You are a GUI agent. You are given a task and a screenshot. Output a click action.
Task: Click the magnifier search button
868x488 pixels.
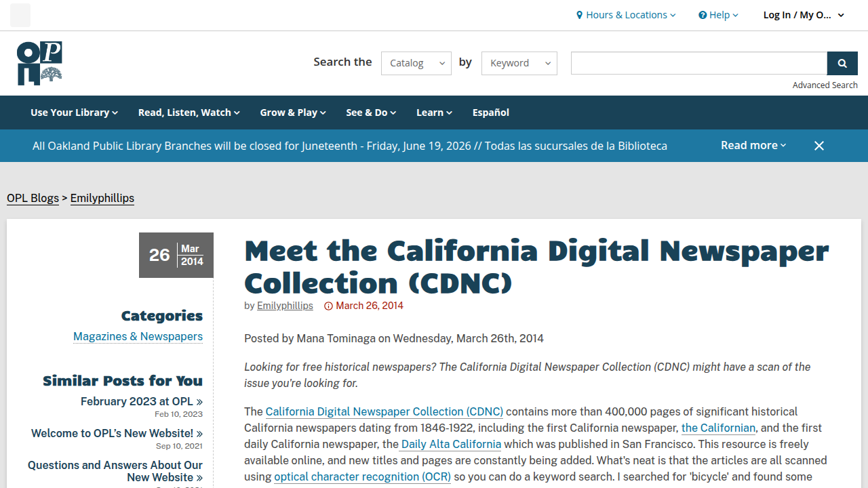click(842, 63)
